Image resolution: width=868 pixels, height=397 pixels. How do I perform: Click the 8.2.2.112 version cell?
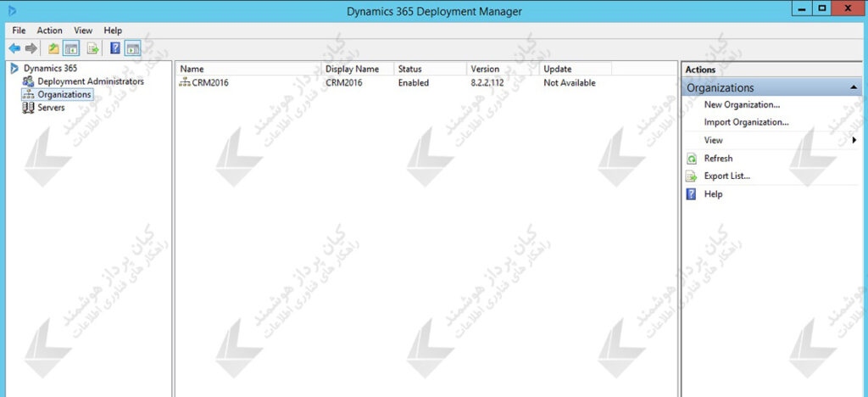(x=487, y=83)
